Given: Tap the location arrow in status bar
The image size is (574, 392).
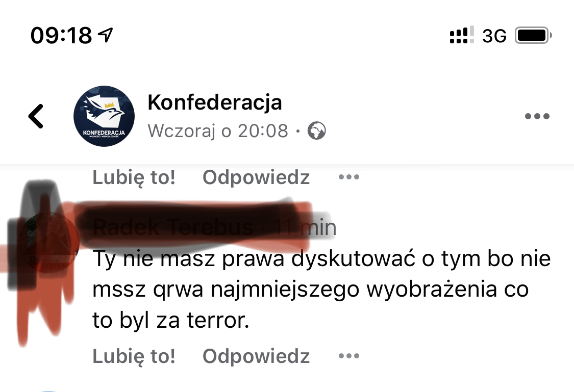Looking at the screenshot, I should [107, 35].
